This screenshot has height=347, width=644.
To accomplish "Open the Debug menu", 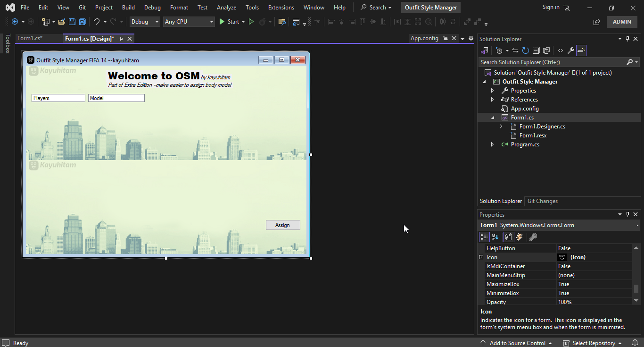I will tap(152, 8).
